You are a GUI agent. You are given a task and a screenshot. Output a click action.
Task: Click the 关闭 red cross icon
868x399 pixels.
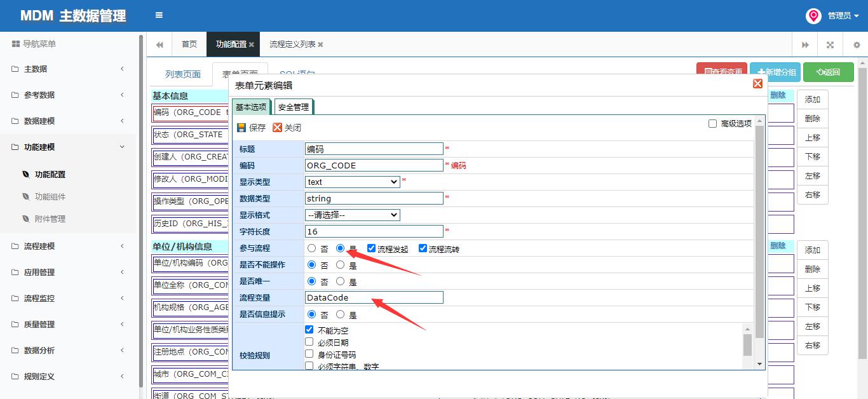tap(277, 128)
